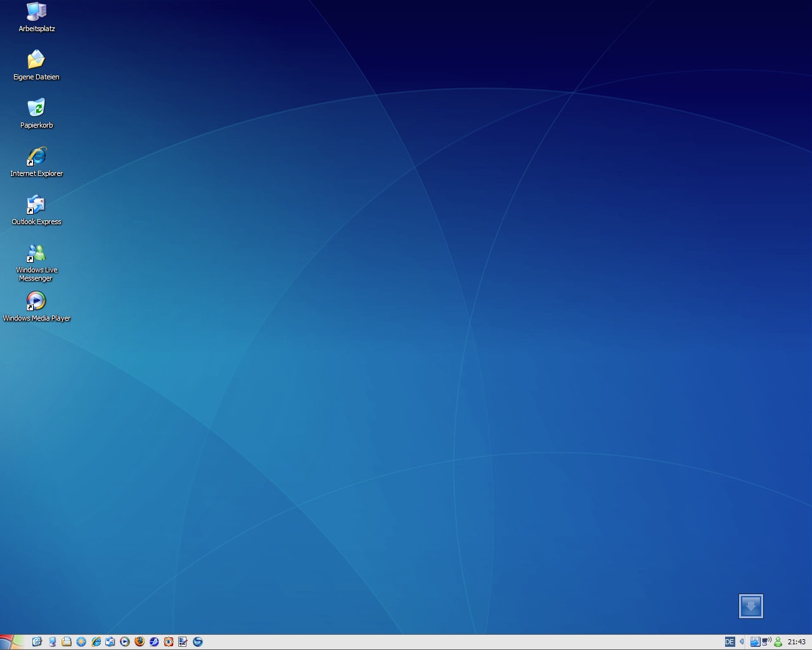This screenshot has height=650, width=812.
Task: Click the green Messenger tray icon
Action: pyautogui.click(x=778, y=642)
